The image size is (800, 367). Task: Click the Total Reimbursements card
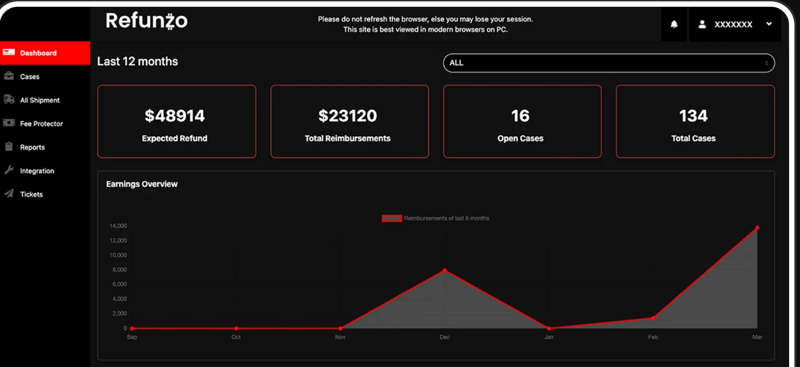349,121
